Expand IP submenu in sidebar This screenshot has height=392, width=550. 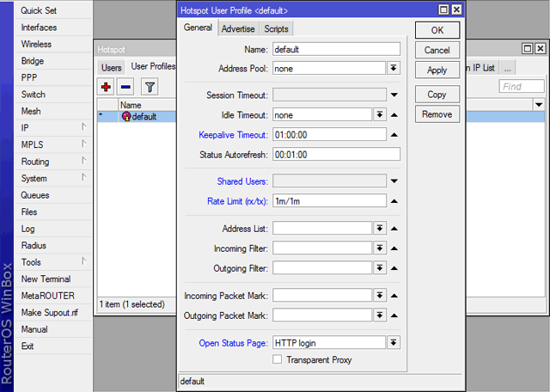(53, 128)
